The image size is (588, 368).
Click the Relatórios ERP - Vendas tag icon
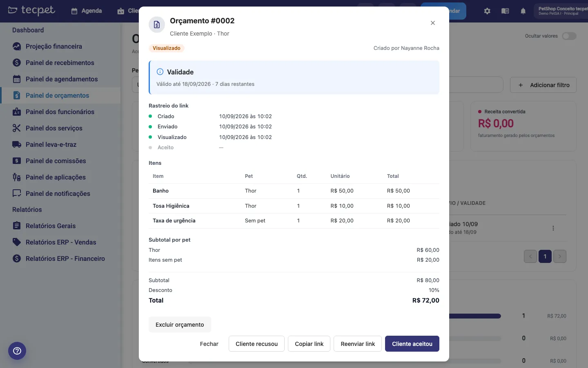pyautogui.click(x=17, y=242)
